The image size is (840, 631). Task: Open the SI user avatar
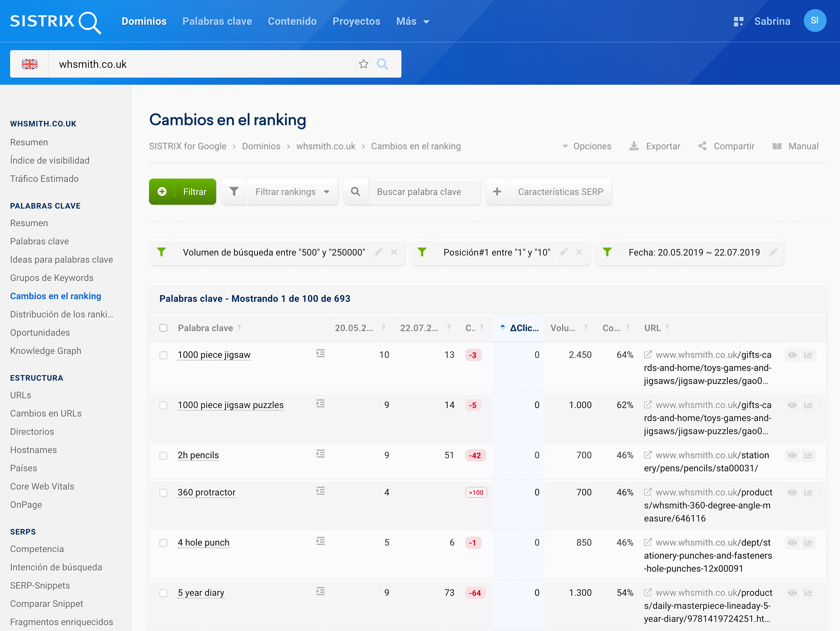pos(815,21)
